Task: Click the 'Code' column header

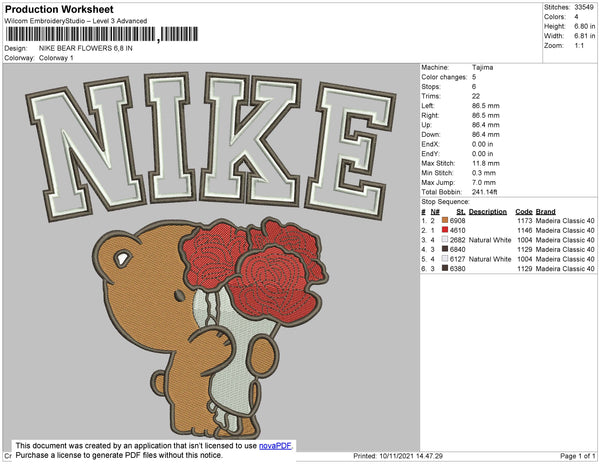Action: [x=524, y=212]
